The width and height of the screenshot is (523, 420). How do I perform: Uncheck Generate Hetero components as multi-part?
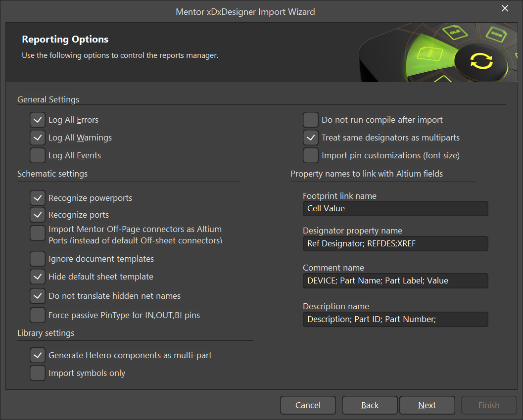point(38,355)
